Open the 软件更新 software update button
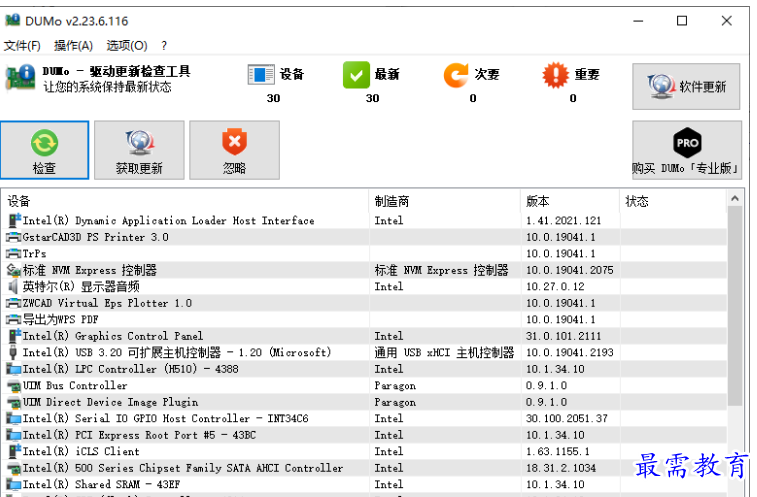The width and height of the screenshot is (757, 497). pos(686,86)
